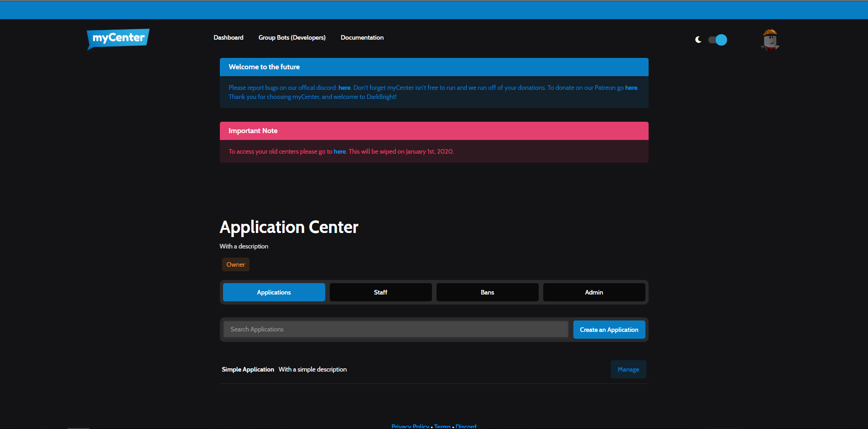Click the Search Applications field

tap(395, 329)
